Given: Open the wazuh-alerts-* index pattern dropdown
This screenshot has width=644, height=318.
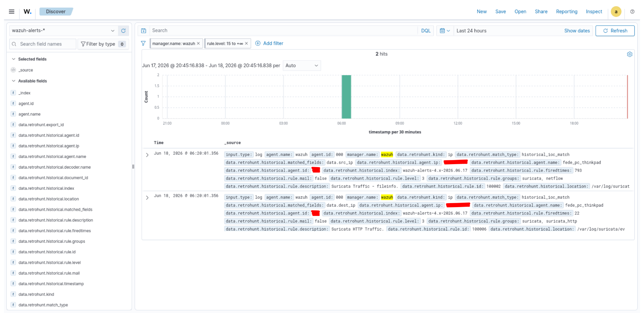Looking at the screenshot, I should tap(63, 30).
